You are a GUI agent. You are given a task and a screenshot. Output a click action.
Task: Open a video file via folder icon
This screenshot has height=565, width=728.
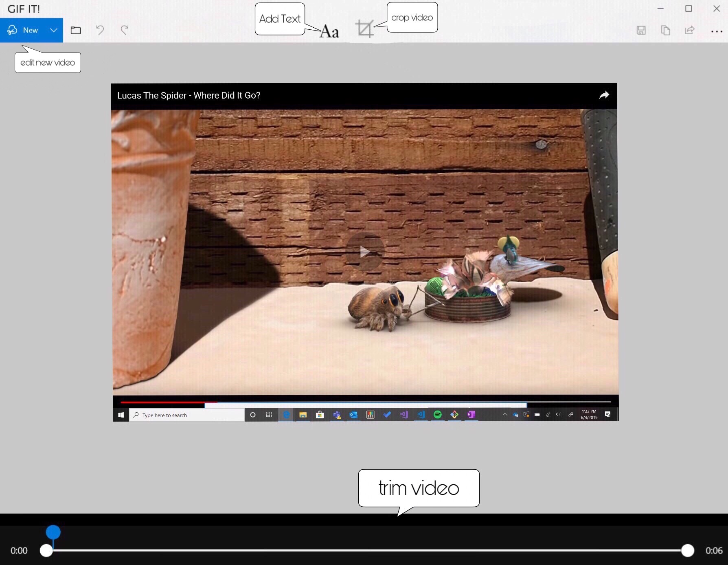point(76,30)
